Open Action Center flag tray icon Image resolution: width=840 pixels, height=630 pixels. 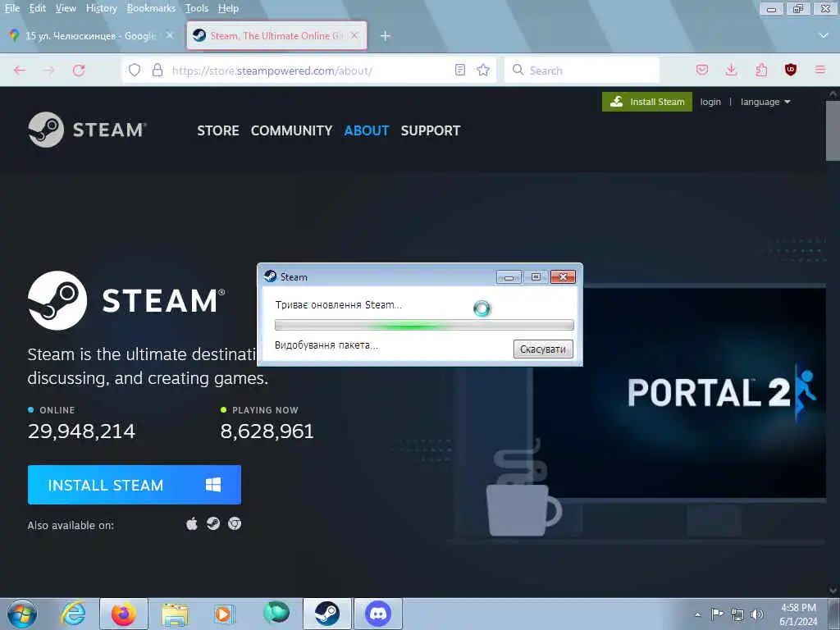717,614
